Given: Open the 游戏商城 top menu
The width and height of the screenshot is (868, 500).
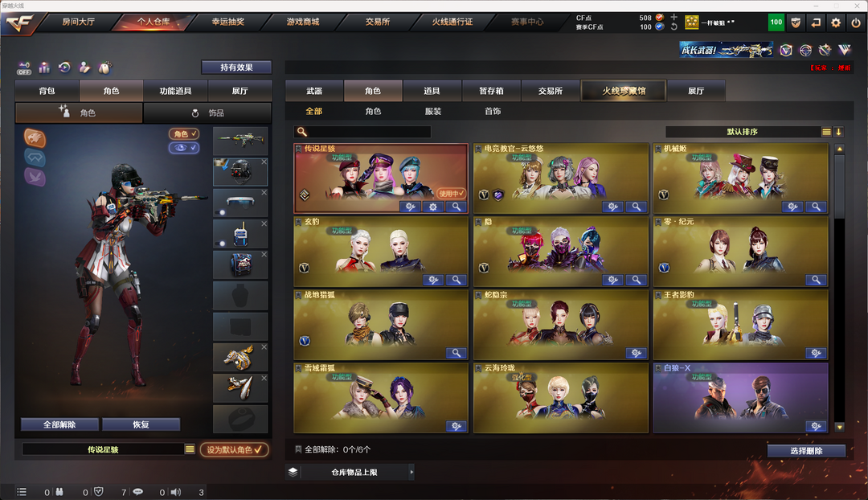Looking at the screenshot, I should pyautogui.click(x=303, y=23).
